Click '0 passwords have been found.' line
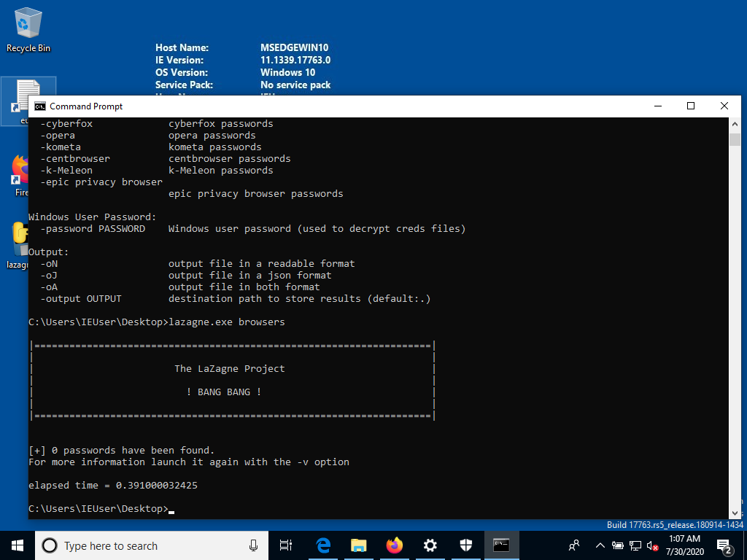 coord(133,451)
